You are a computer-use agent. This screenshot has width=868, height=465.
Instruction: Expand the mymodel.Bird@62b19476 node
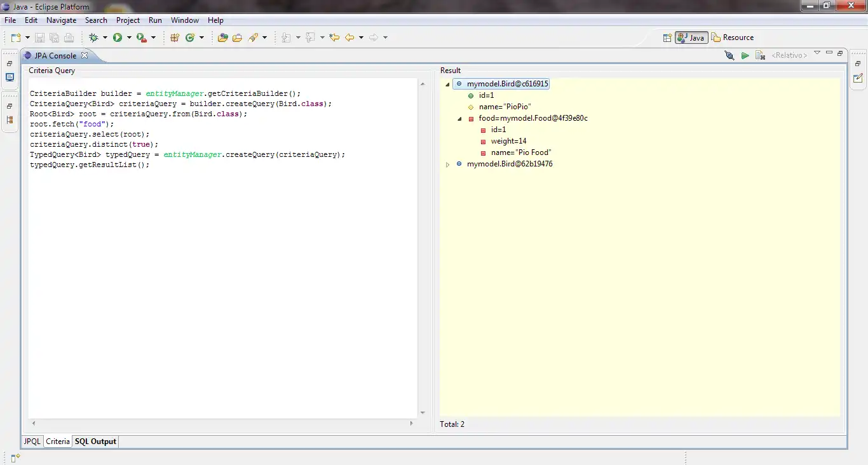tap(447, 165)
